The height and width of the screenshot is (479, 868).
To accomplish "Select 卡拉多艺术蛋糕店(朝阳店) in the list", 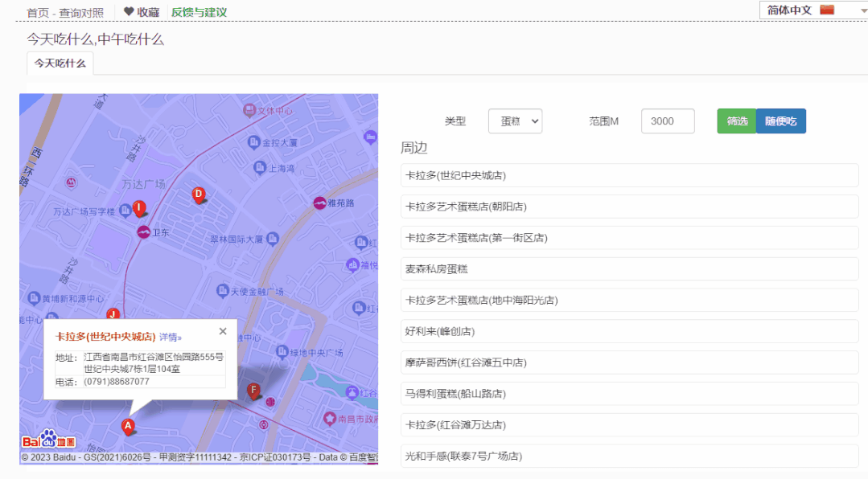I will tap(629, 207).
